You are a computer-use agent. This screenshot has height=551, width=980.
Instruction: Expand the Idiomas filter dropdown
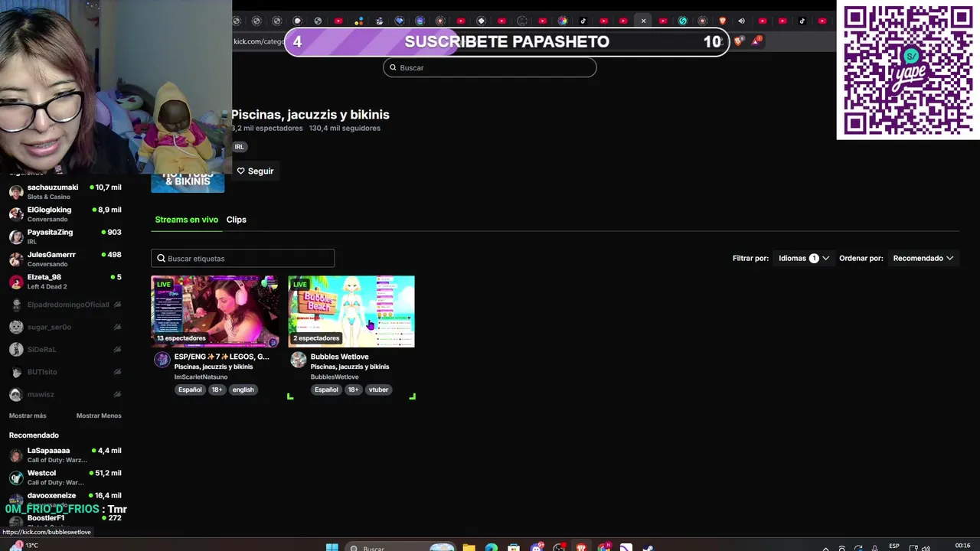point(803,258)
